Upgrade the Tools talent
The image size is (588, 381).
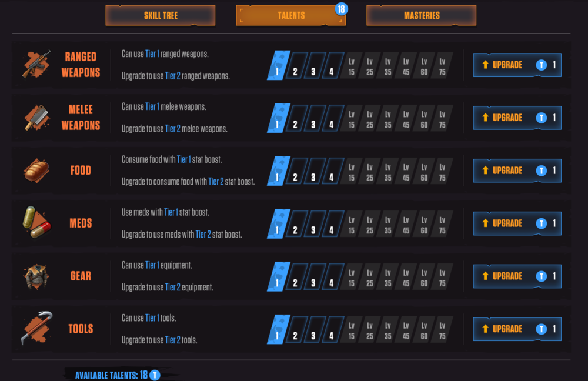pos(517,329)
